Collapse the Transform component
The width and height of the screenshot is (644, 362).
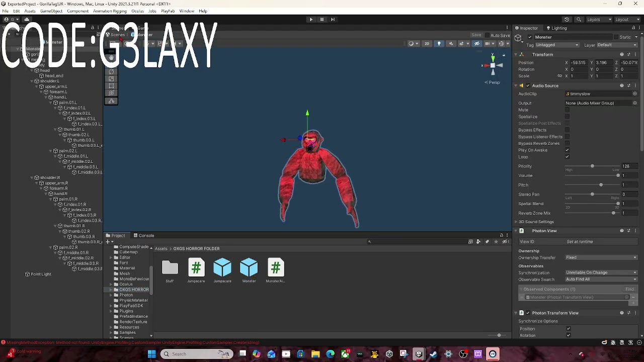516,54
